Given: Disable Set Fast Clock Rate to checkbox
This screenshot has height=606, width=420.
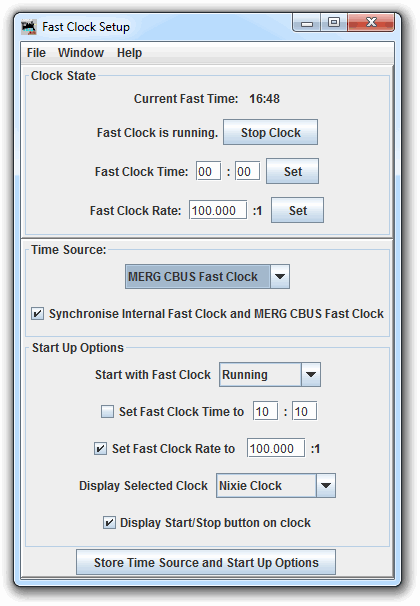Looking at the screenshot, I should [x=100, y=448].
